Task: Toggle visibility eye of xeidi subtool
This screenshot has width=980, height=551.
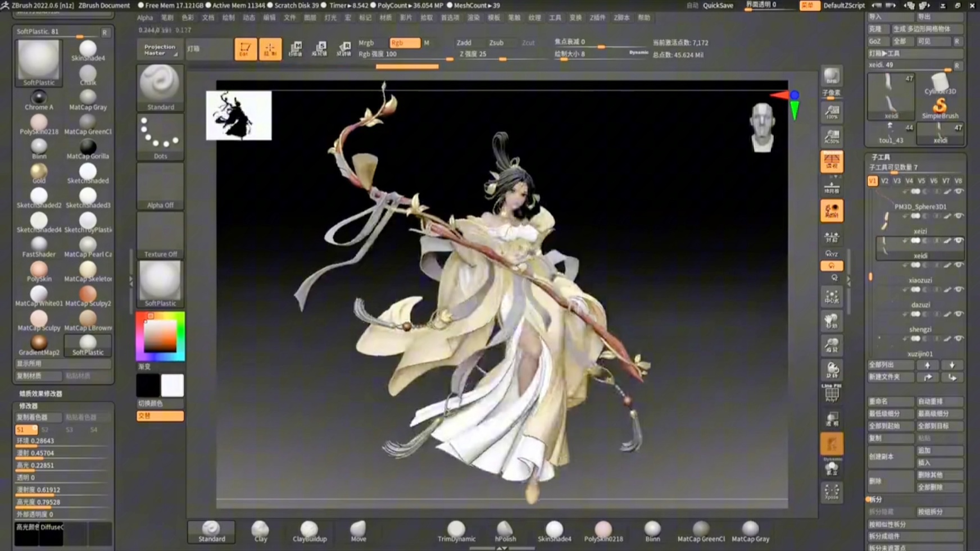Action: click(x=959, y=240)
